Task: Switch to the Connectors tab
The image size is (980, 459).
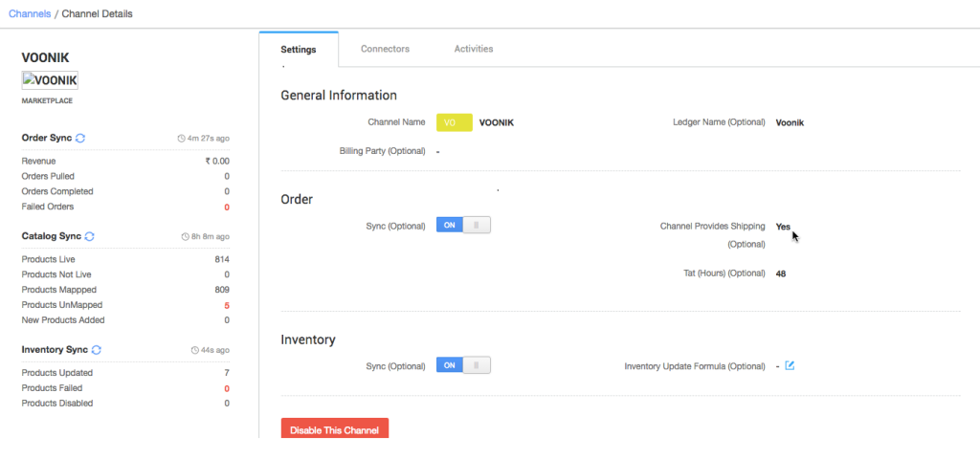Action: pyautogui.click(x=385, y=49)
